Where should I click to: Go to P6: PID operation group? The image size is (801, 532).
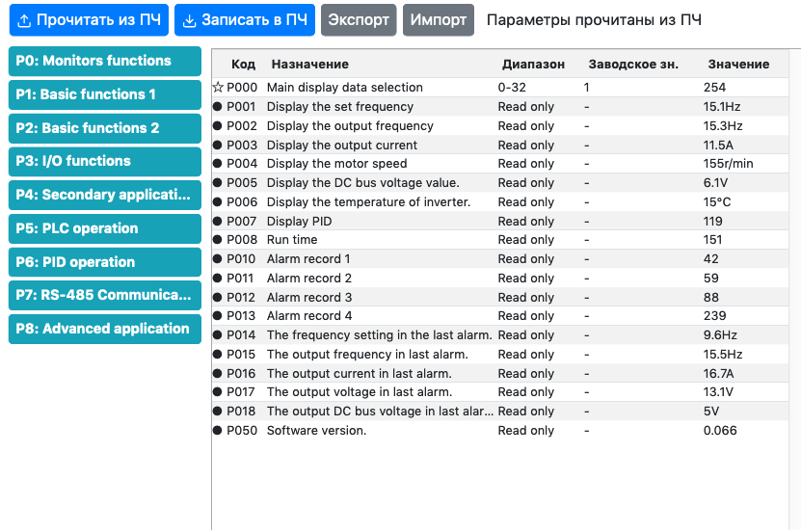coord(105,262)
